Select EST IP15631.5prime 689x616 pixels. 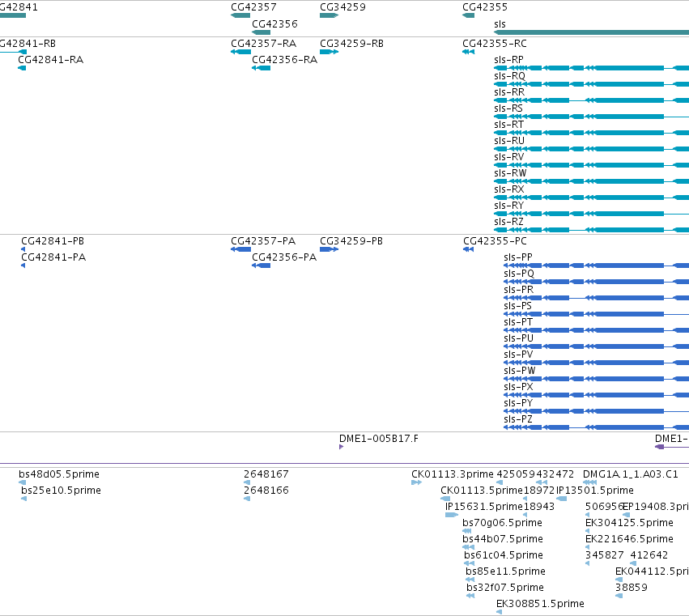[x=484, y=507]
